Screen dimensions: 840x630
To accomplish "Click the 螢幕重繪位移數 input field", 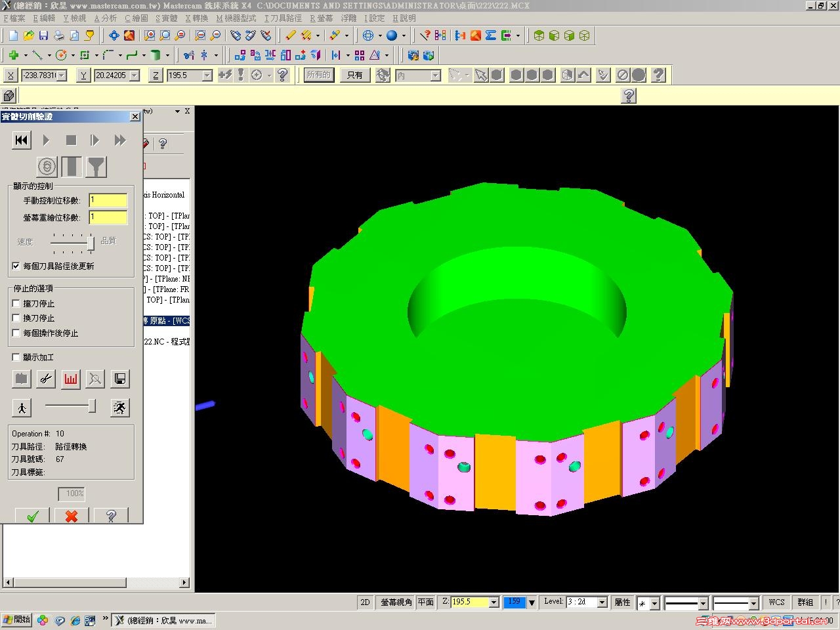I will (108, 217).
